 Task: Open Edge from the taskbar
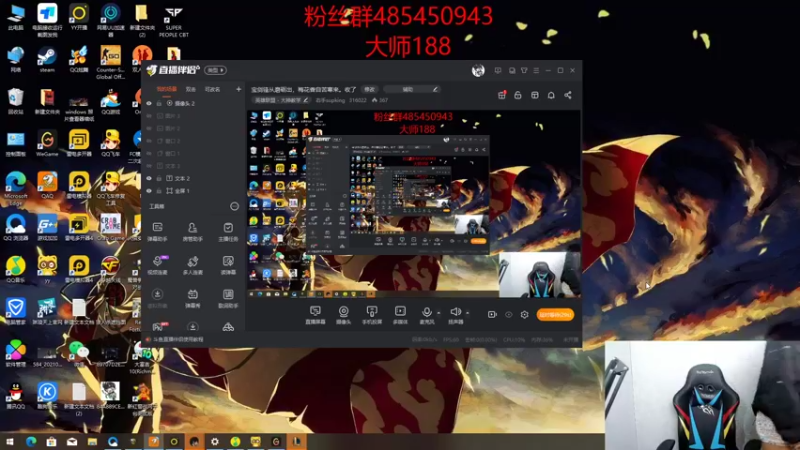click(x=31, y=441)
